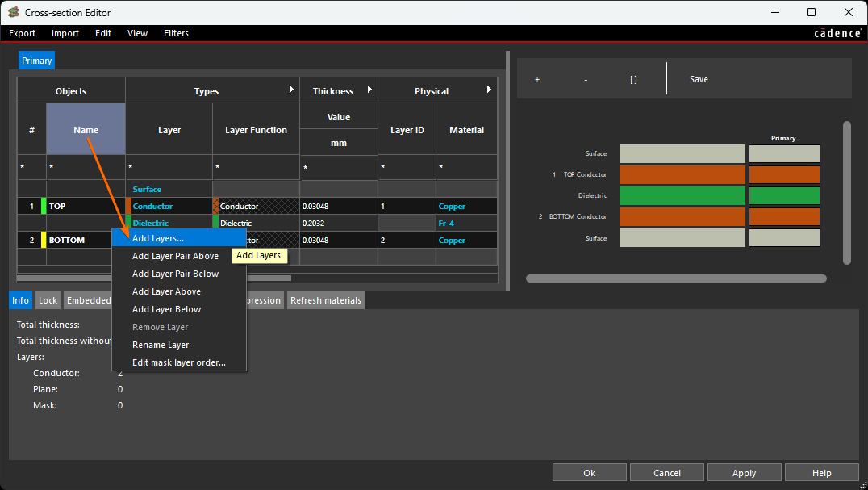868x490 pixels.
Task: Expand the Thickness column group arrow
Action: 369,90
